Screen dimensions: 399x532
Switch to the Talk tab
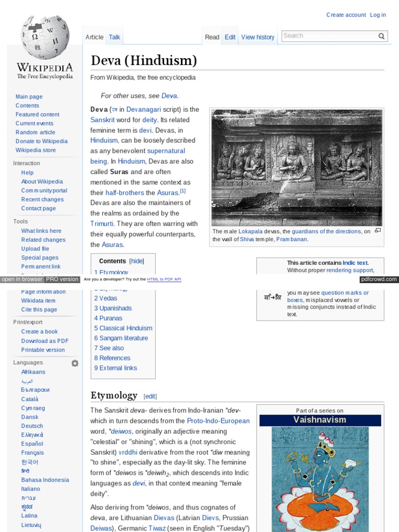[x=114, y=37]
